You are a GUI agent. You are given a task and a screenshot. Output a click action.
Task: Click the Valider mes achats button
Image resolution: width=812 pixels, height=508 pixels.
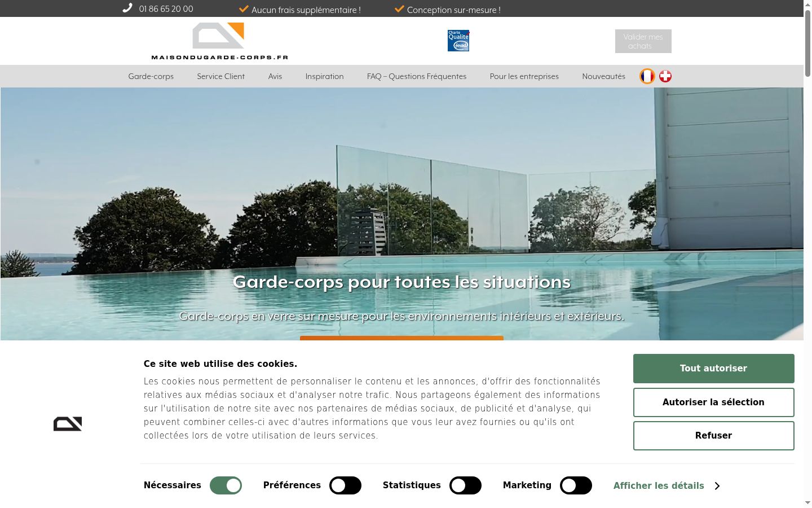(643, 41)
